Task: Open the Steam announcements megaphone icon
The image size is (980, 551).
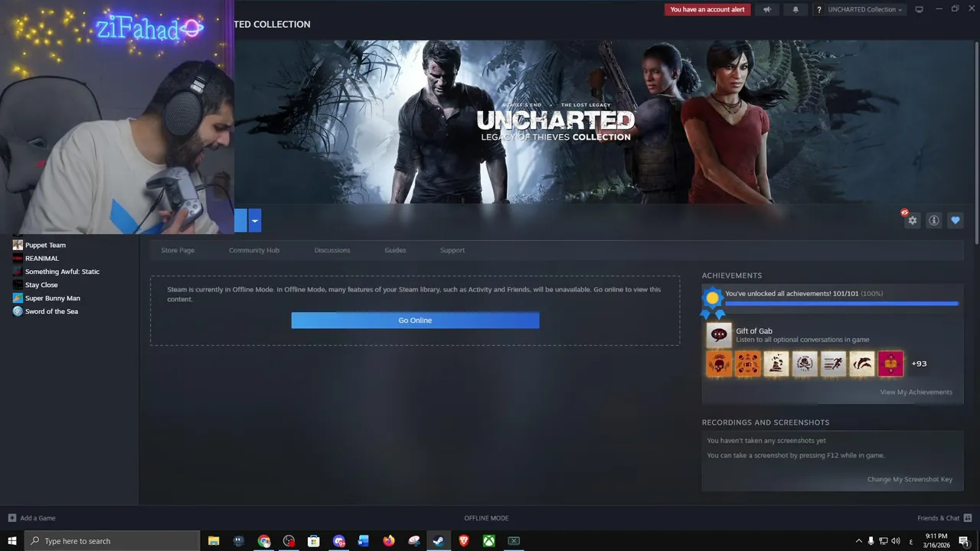Action: (x=767, y=9)
